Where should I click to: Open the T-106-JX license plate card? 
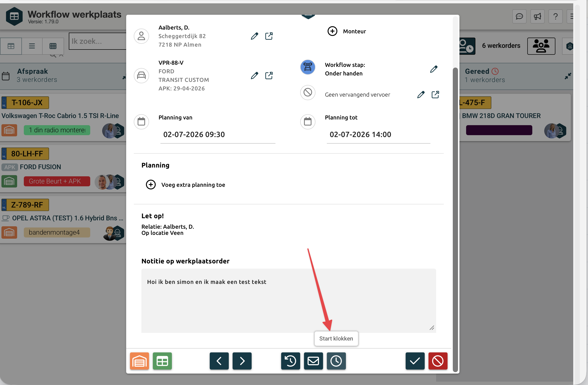25,103
